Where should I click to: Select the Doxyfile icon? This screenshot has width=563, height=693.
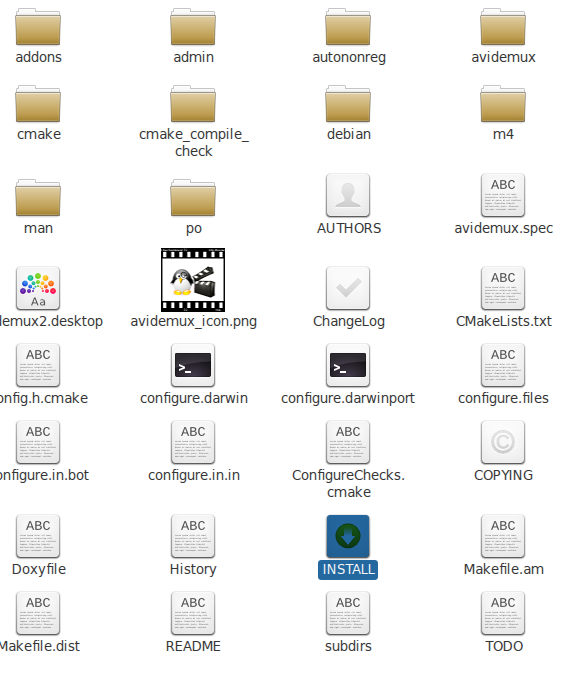pyautogui.click(x=38, y=536)
